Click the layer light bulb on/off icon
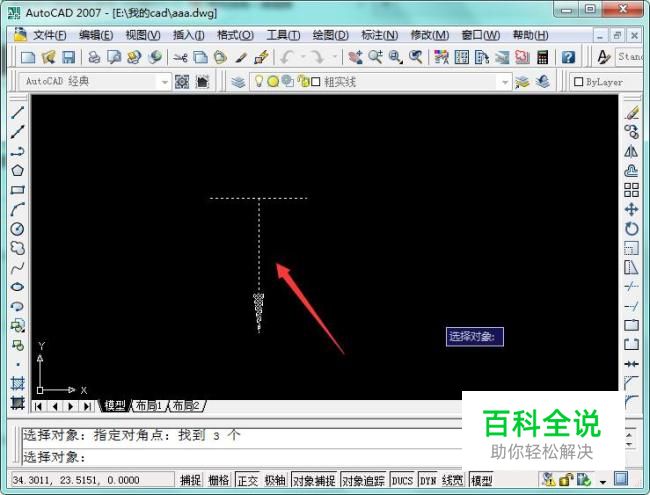 [x=259, y=81]
